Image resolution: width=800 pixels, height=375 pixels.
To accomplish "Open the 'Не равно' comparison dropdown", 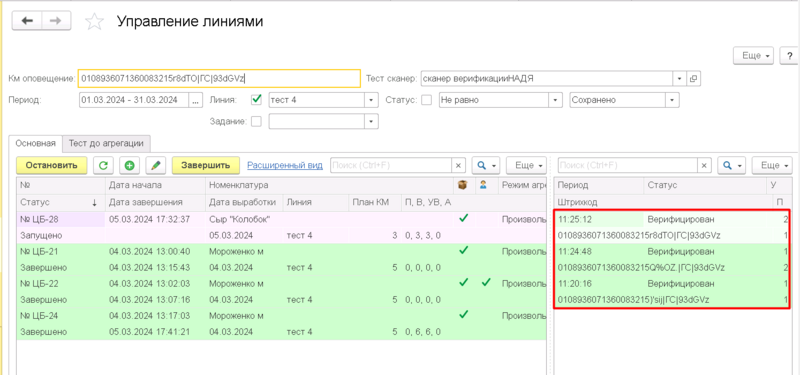I will click(x=555, y=100).
